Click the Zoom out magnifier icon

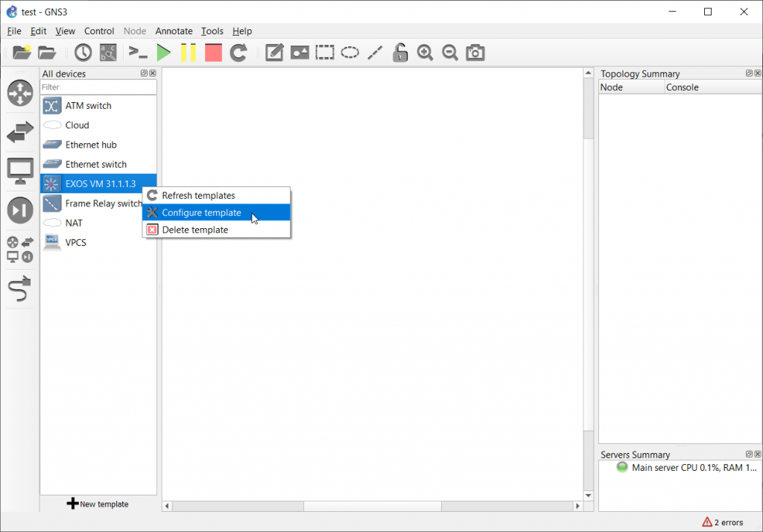point(449,52)
